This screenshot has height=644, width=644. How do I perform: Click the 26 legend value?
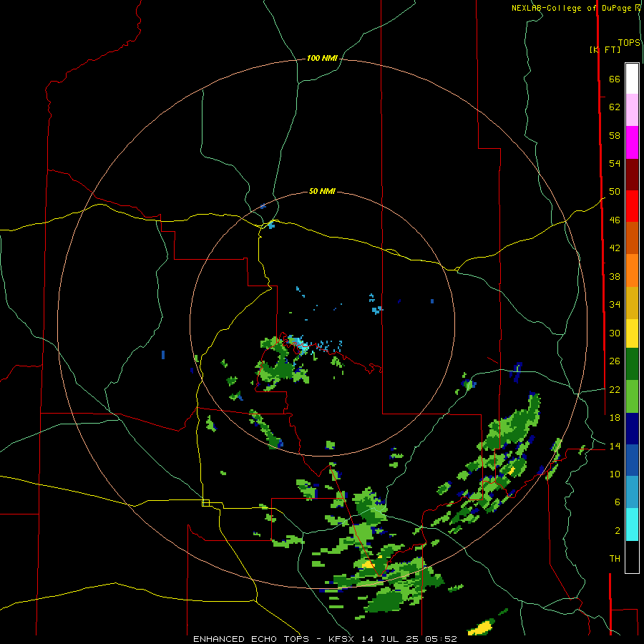coord(615,361)
